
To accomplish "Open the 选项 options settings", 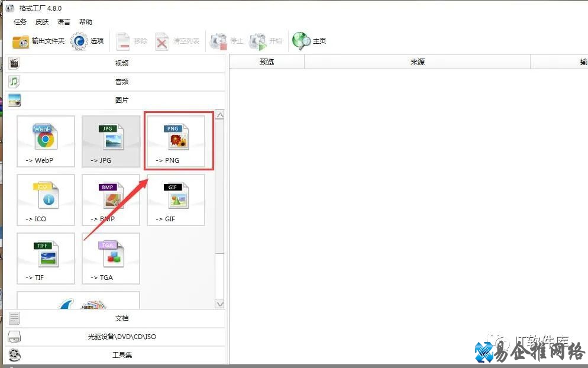I will [88, 41].
